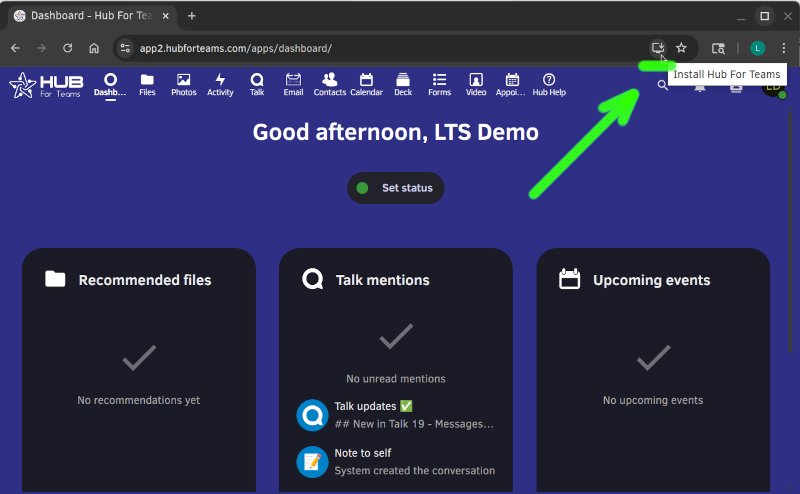Viewport: 800px width, 494px height.
Task: Open the browser side panel search icon
Action: [x=718, y=48]
